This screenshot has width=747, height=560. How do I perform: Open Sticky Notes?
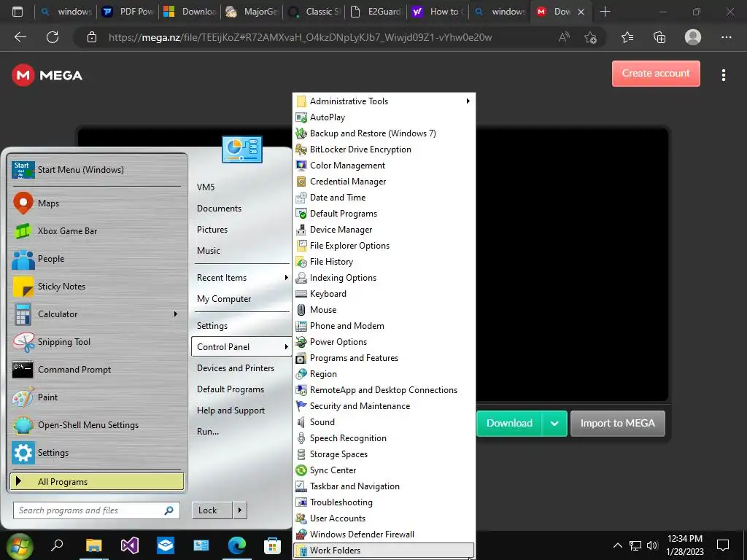click(x=97, y=286)
